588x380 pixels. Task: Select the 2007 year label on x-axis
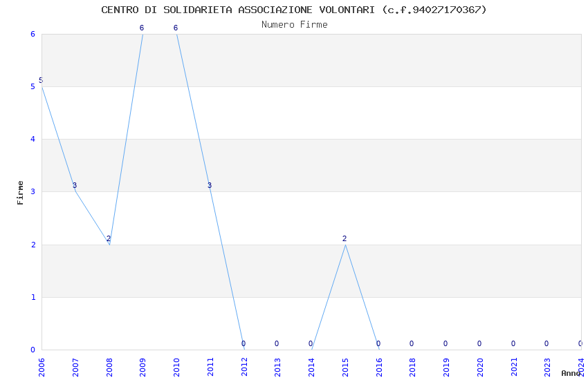pos(75,367)
